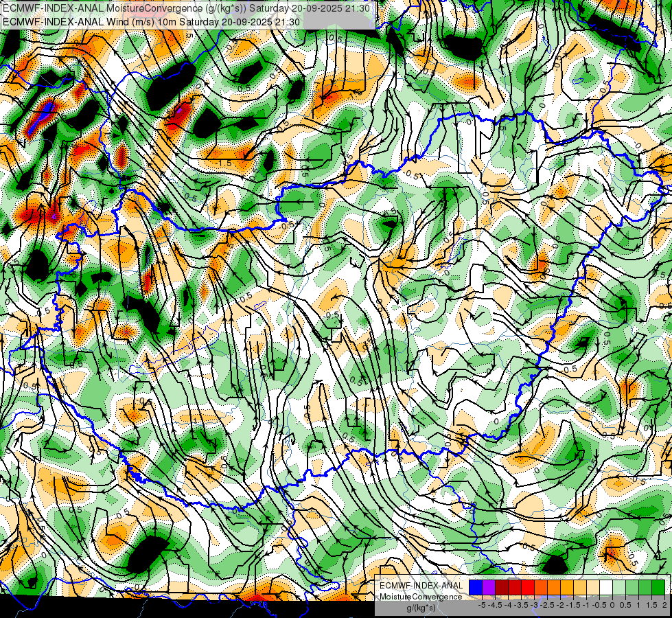Screen dimensions: 672x618
Task: Click the g/(kg*s) unit label in the legend
Action: coord(421,608)
